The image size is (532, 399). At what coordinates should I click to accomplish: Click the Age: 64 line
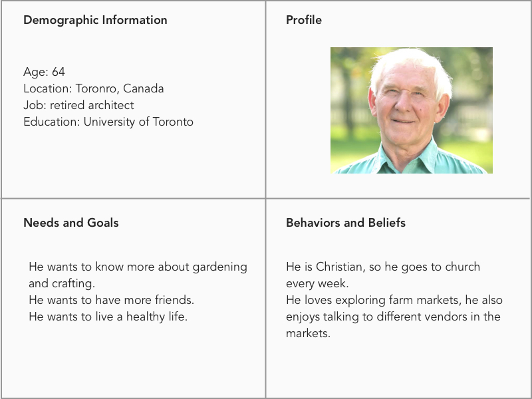(x=44, y=72)
